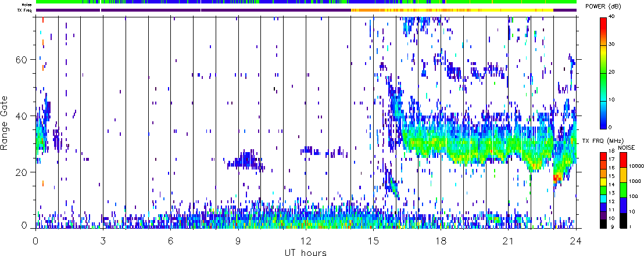This screenshot has width=644, height=256.
Task: Click the "21" tick label on UT axis
Action: point(509,240)
